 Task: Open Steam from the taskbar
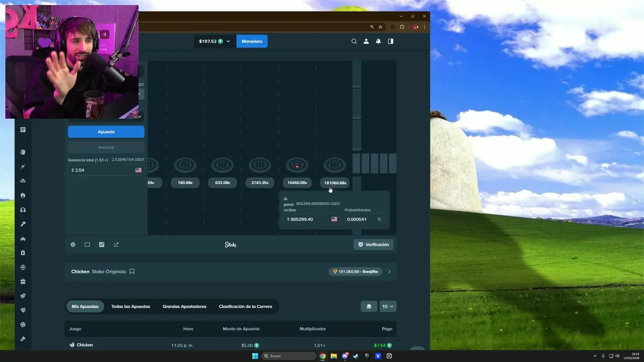click(356, 356)
